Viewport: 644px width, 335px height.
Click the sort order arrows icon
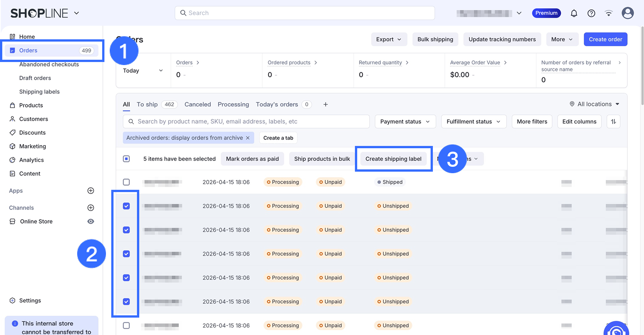coord(613,121)
